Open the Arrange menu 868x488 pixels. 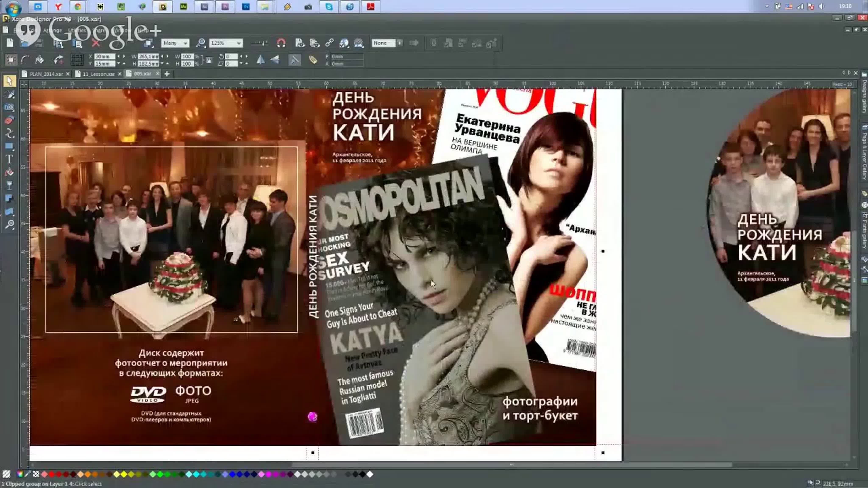click(53, 30)
